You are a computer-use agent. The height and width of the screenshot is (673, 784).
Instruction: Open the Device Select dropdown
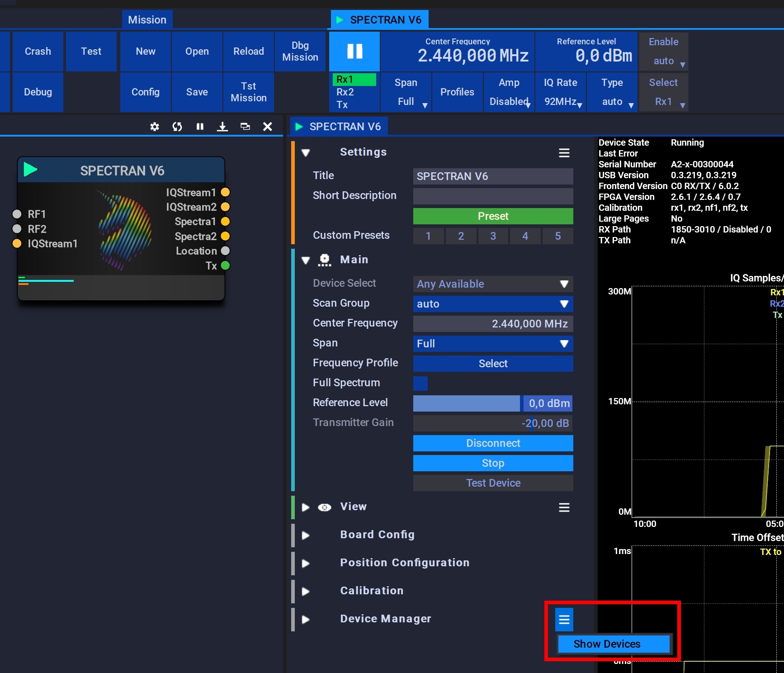[493, 284]
